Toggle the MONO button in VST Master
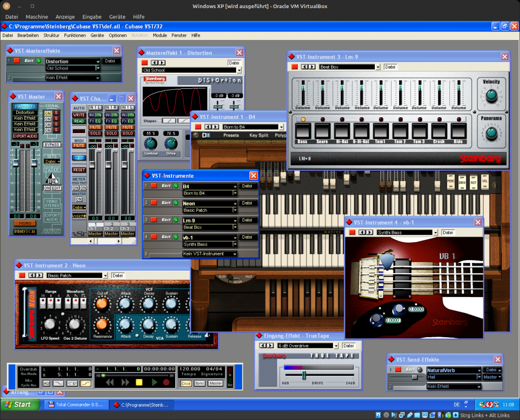This screenshot has height=420, width=520. [25, 223]
